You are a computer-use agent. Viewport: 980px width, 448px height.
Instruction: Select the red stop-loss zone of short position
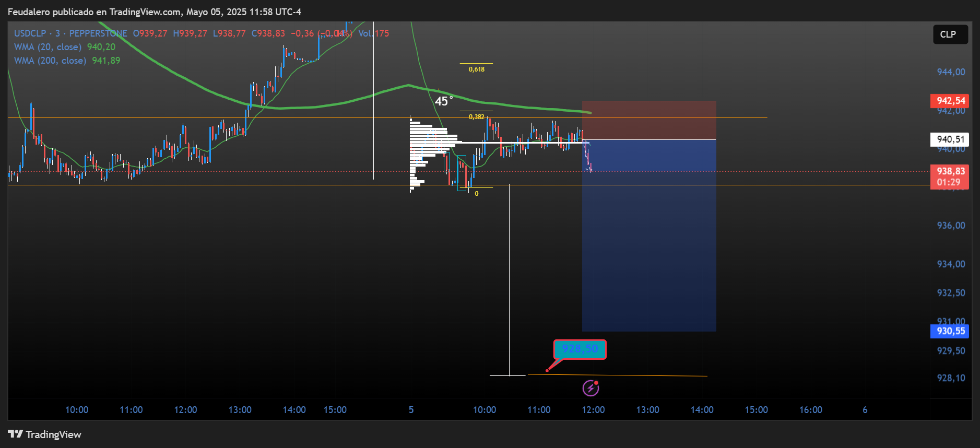[649, 120]
